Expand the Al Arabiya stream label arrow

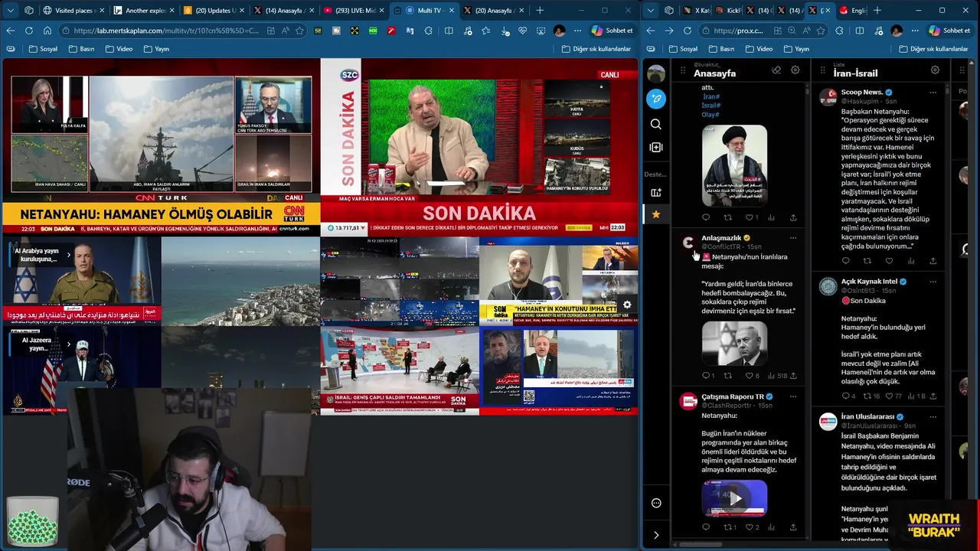[x=68, y=255]
